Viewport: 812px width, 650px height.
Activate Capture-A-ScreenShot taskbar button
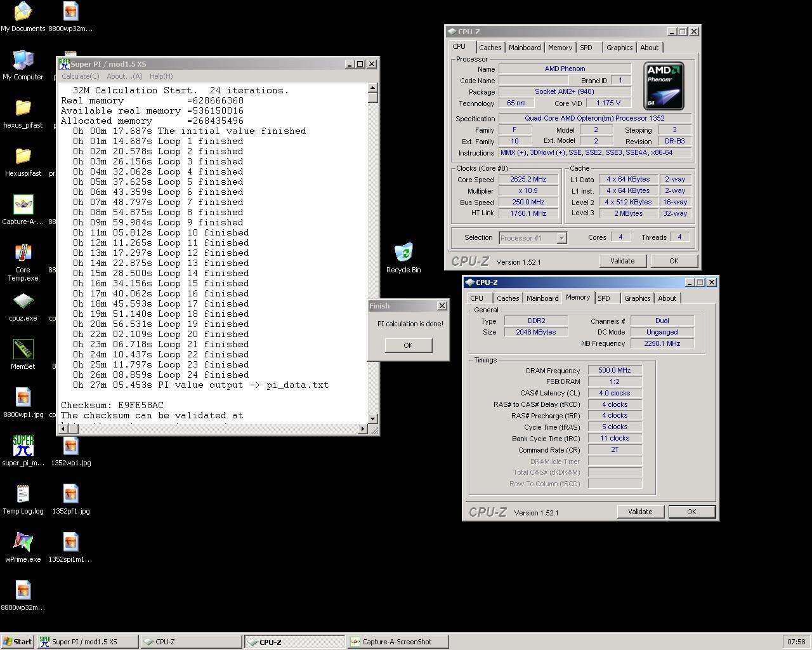(398, 642)
